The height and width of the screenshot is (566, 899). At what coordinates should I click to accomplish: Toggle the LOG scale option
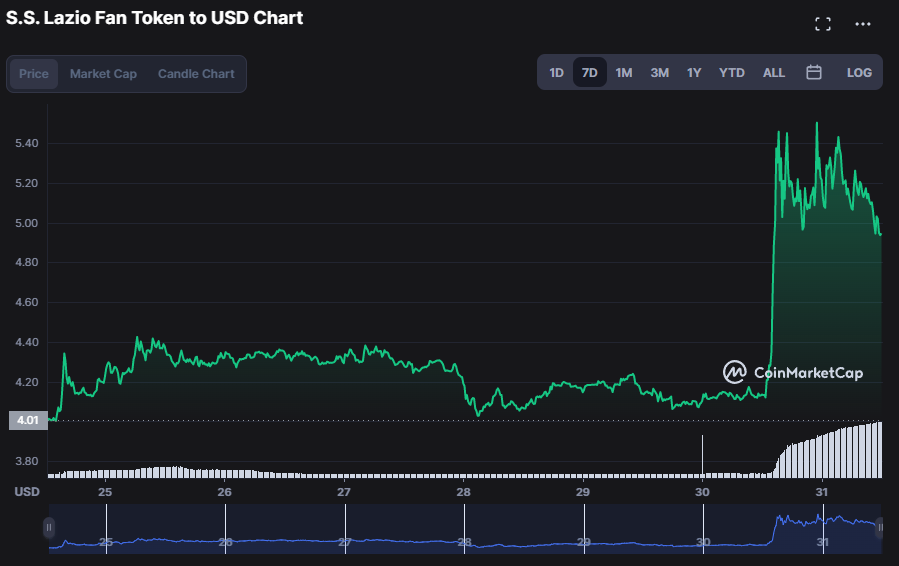coord(859,73)
